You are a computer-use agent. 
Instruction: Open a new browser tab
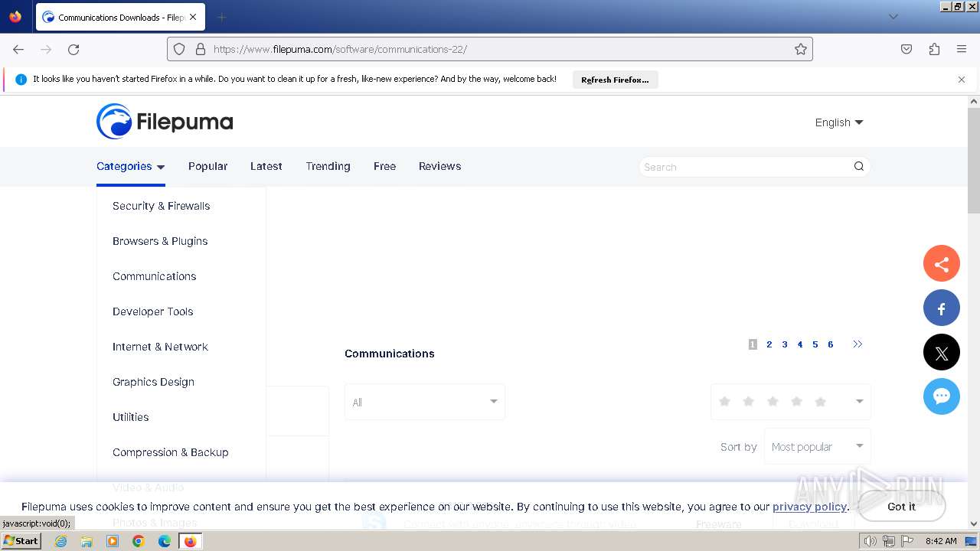point(222,17)
